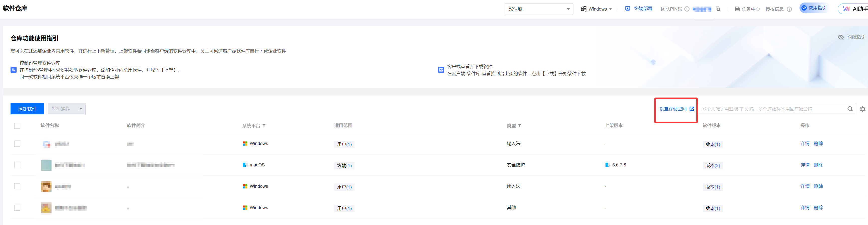Click the 团队PIN码 info icon
The width and height of the screenshot is (868, 225).
tap(687, 9)
